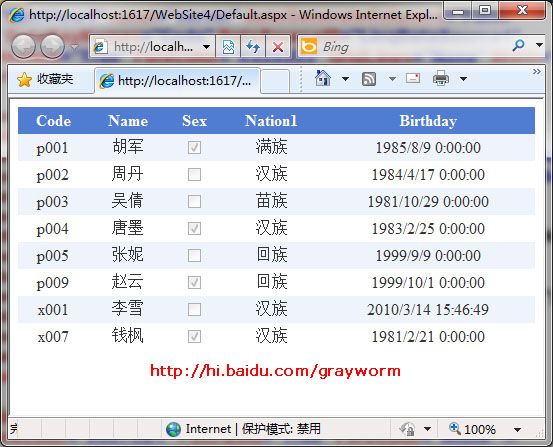553x447 pixels.
Task: Click the Sex column header
Action: (194, 121)
